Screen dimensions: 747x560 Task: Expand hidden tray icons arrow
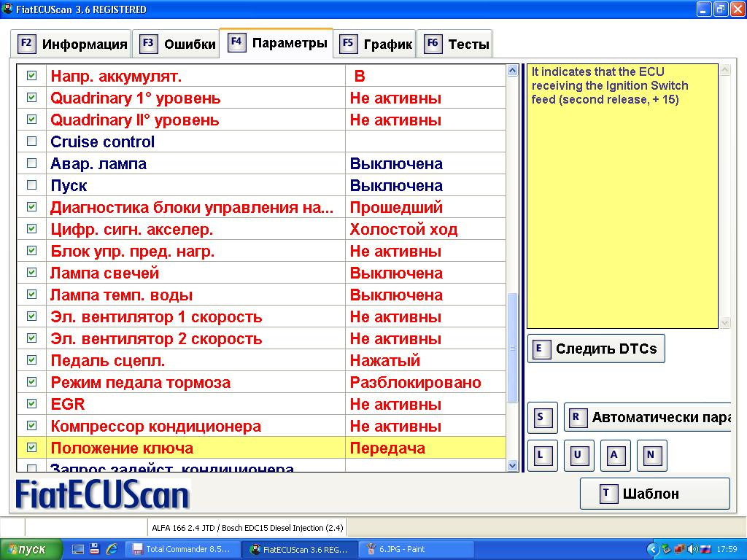[x=652, y=549]
